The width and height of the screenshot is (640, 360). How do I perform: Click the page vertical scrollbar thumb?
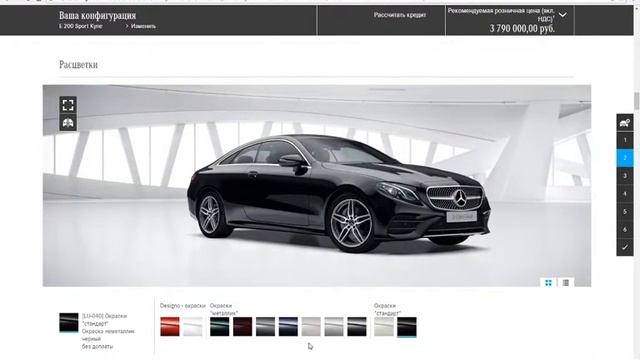click(x=636, y=101)
